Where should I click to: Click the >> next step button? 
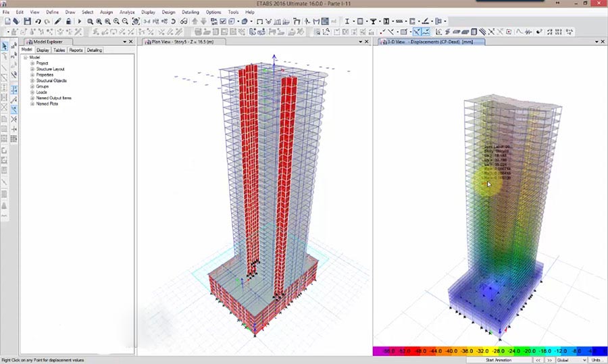coord(549,360)
